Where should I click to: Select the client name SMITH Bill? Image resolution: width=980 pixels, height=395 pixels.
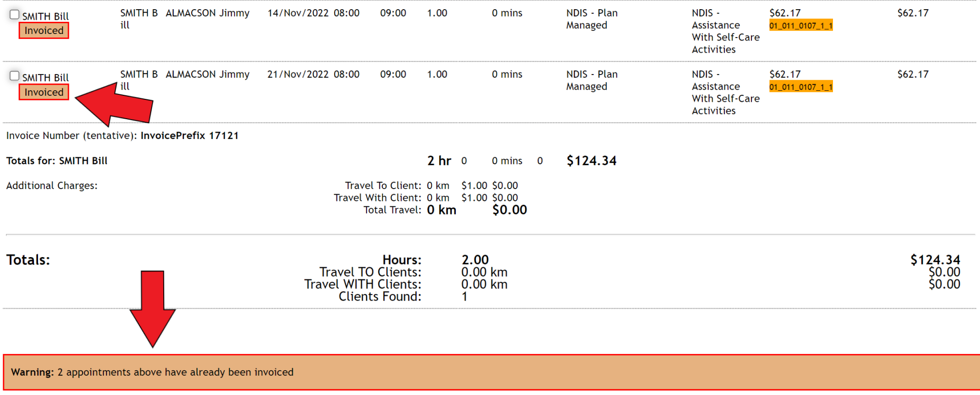[45, 16]
